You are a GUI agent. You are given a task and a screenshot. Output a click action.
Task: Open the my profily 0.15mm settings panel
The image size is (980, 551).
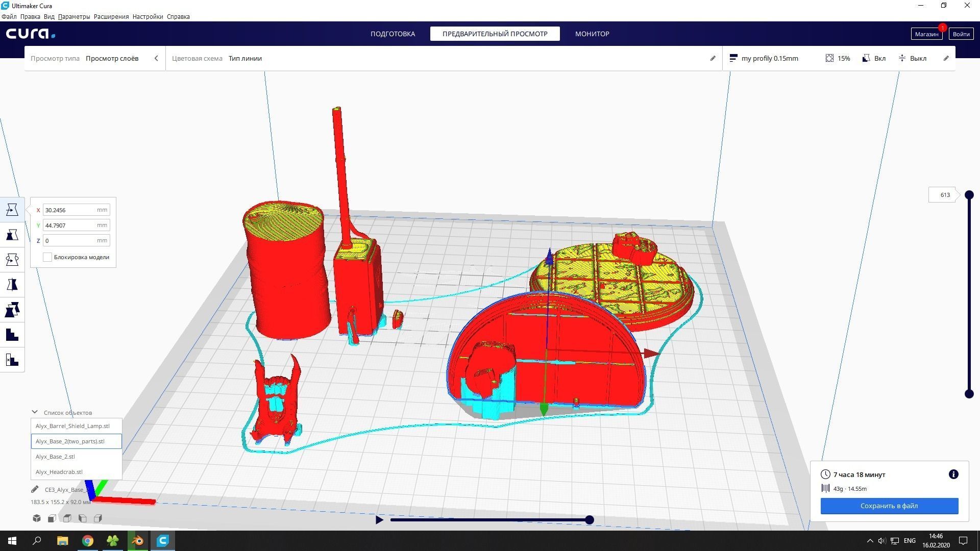(769, 58)
